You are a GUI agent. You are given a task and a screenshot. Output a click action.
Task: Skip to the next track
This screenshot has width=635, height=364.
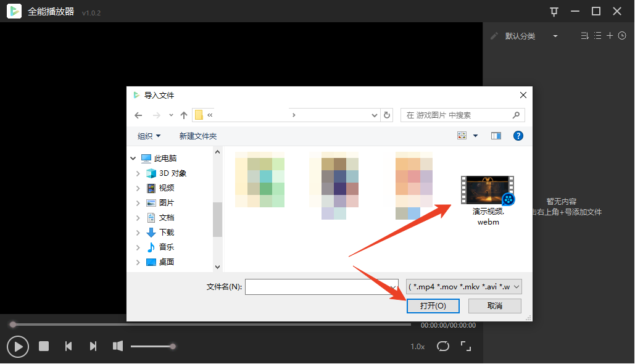[x=93, y=346]
